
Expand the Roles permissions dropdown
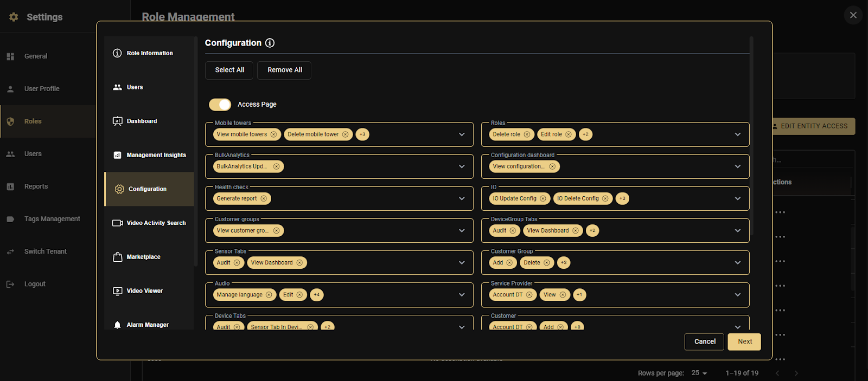[738, 134]
